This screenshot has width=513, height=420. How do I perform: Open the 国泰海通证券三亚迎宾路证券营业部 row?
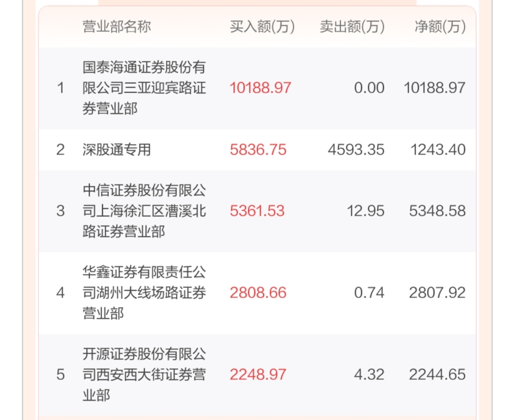tap(257, 88)
